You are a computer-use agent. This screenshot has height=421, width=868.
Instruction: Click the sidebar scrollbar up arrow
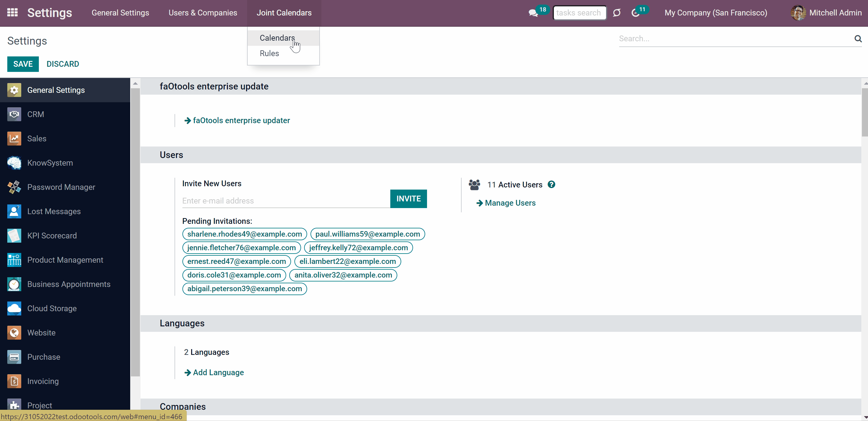pyautogui.click(x=135, y=83)
